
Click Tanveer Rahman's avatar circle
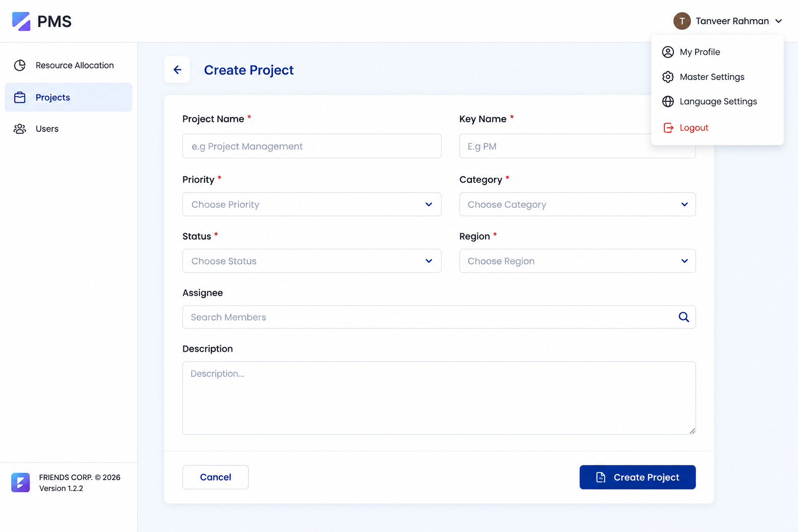pos(682,21)
